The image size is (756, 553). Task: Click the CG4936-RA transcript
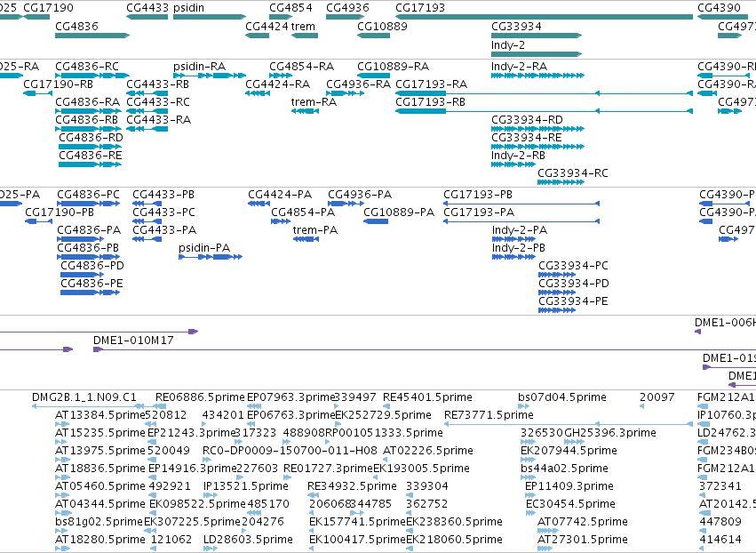[x=346, y=93]
